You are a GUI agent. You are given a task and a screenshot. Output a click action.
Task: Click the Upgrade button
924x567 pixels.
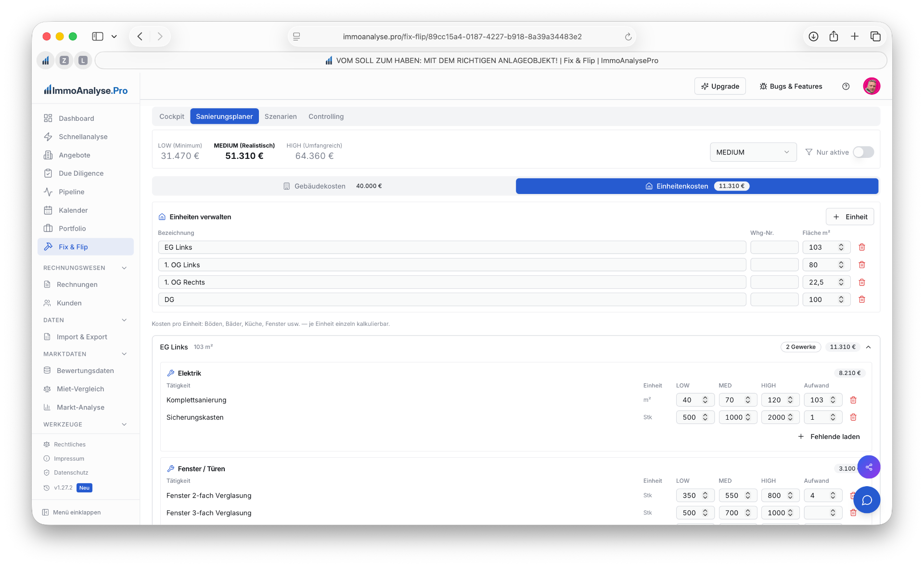[x=720, y=86]
